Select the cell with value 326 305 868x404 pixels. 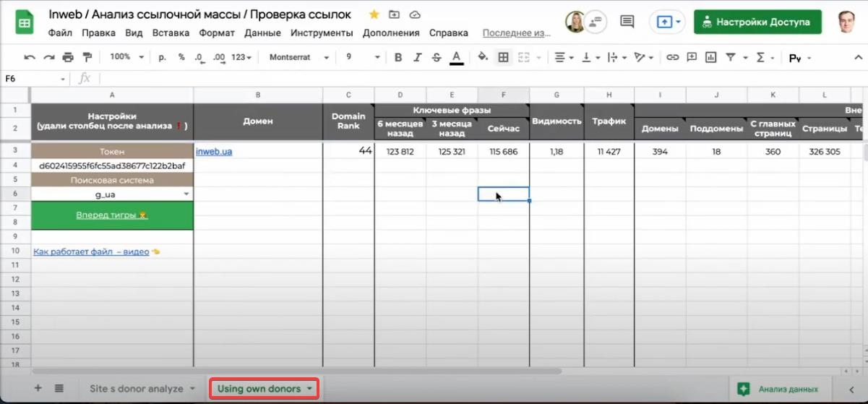pyautogui.click(x=825, y=152)
